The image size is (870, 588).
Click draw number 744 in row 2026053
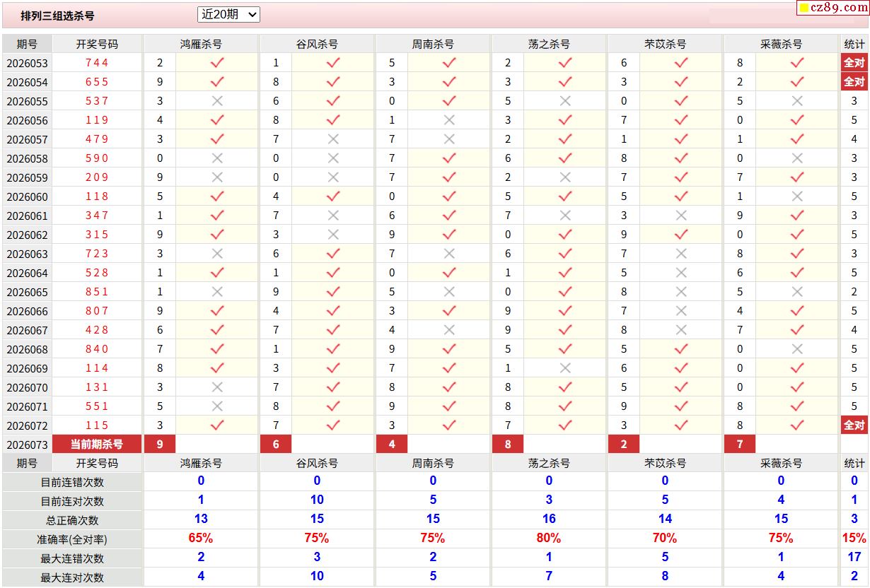[97, 63]
